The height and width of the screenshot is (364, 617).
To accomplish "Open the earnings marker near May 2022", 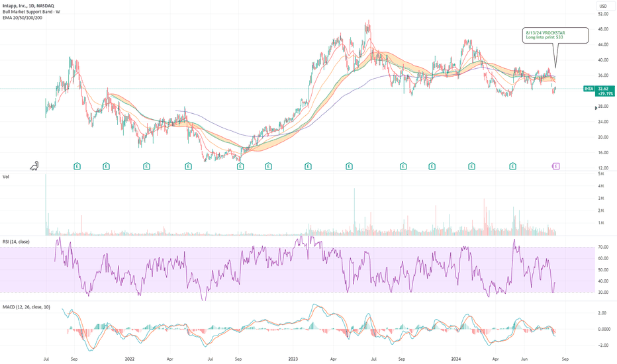I will point(188,167).
